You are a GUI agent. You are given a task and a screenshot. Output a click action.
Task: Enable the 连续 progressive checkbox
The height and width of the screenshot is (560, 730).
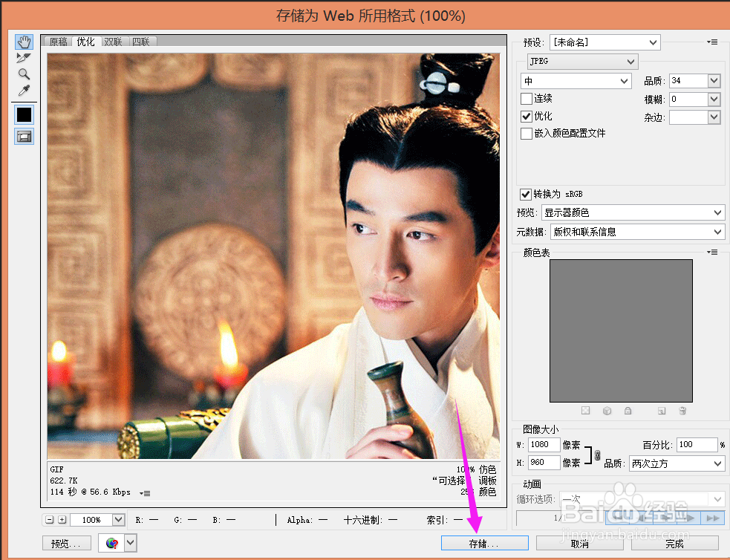[526, 99]
